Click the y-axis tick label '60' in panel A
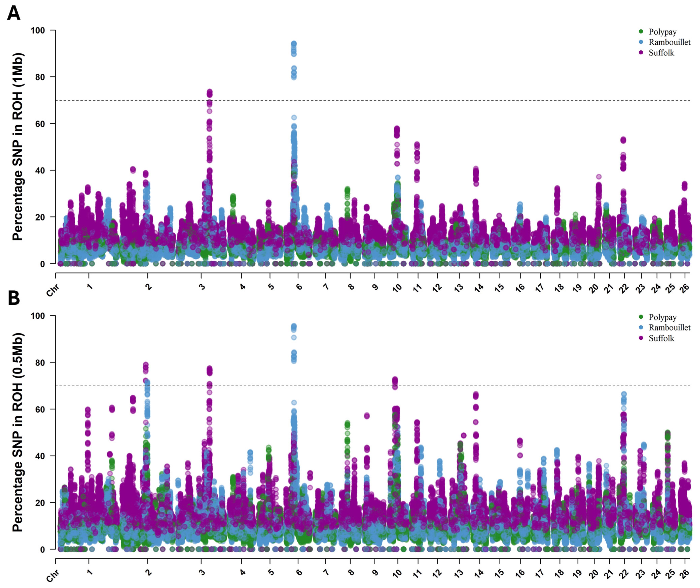The height and width of the screenshot is (588, 700). point(40,124)
